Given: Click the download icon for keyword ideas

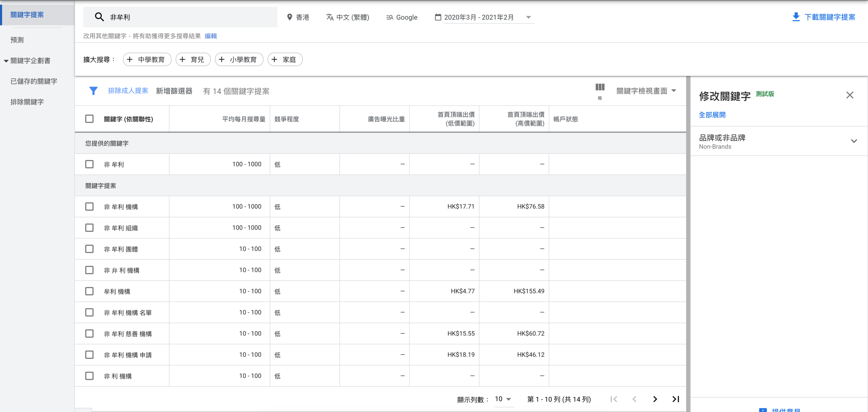Looking at the screenshot, I should pyautogui.click(x=796, y=17).
